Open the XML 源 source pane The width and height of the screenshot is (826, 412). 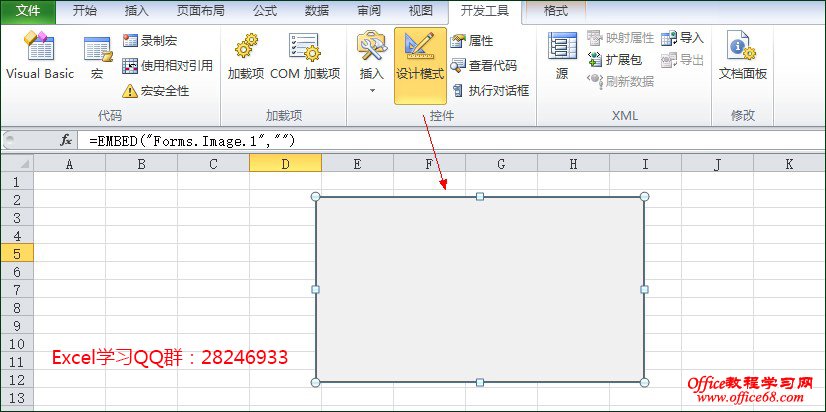[562, 56]
